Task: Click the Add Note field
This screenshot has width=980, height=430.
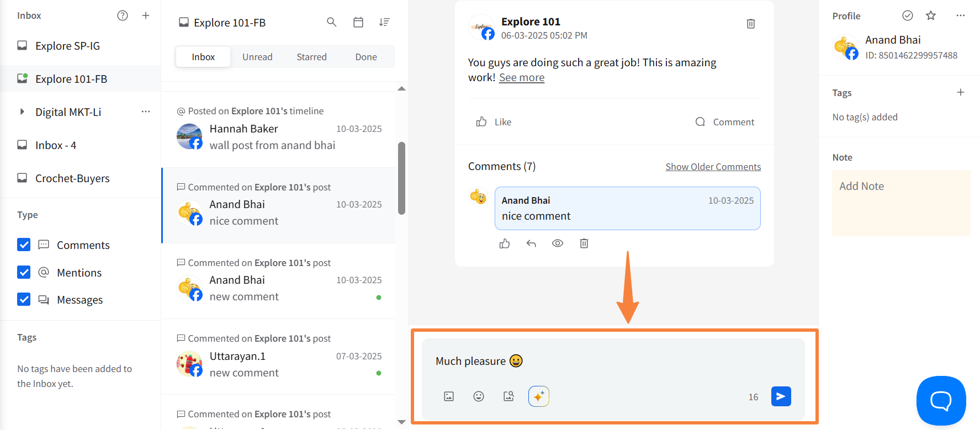Action: click(x=900, y=203)
